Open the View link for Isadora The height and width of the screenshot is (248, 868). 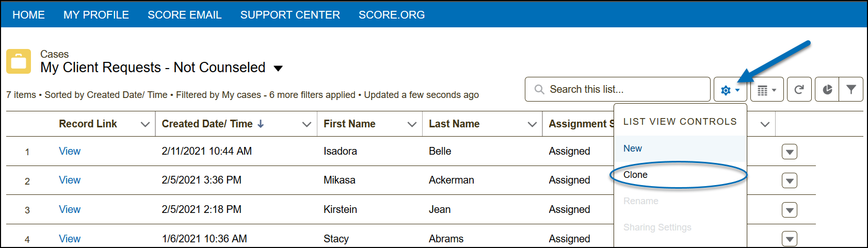point(70,151)
